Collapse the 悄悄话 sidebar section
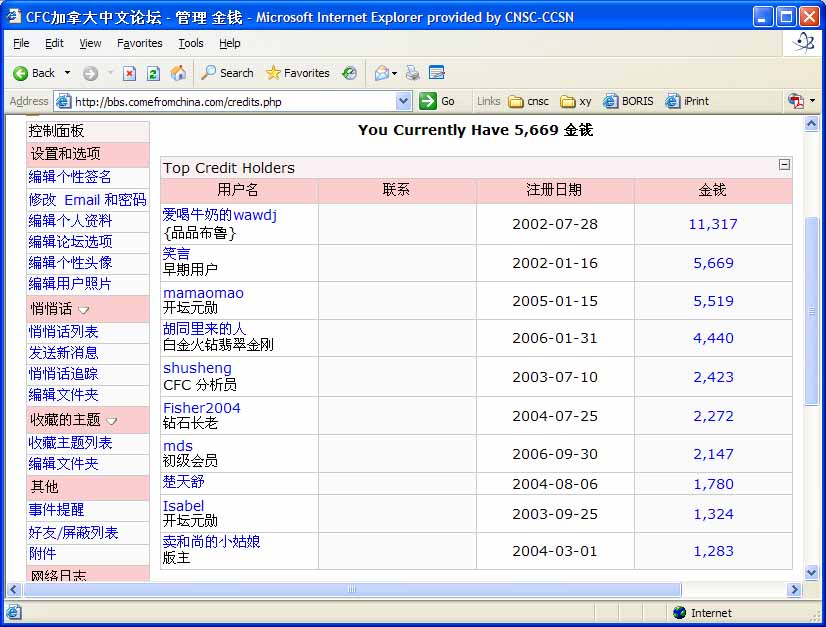 click(x=84, y=310)
